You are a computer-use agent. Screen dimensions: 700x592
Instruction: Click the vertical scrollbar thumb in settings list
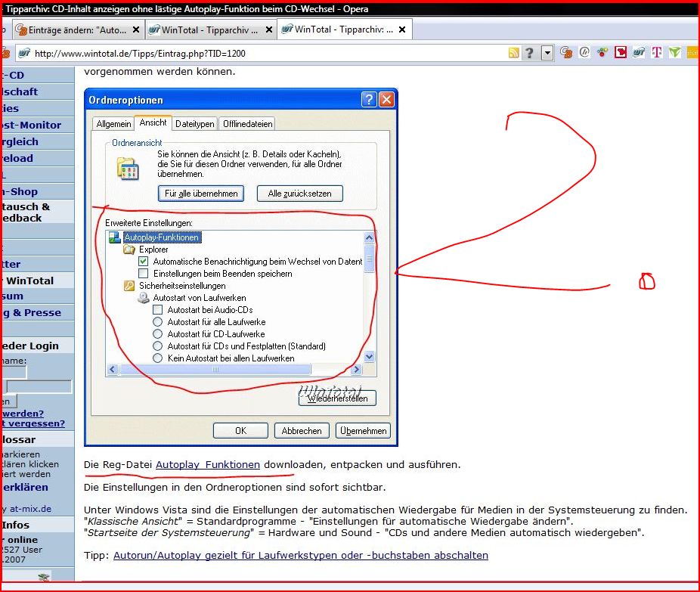pyautogui.click(x=369, y=258)
